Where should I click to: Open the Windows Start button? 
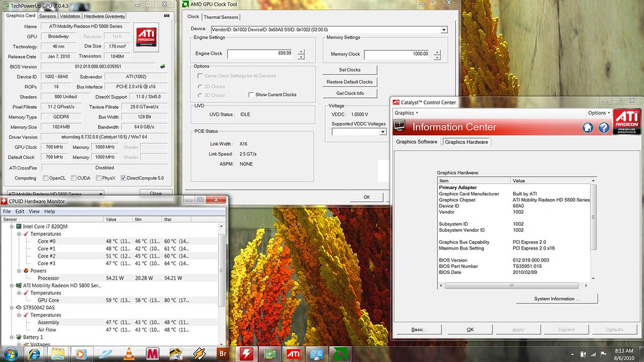[11, 353]
